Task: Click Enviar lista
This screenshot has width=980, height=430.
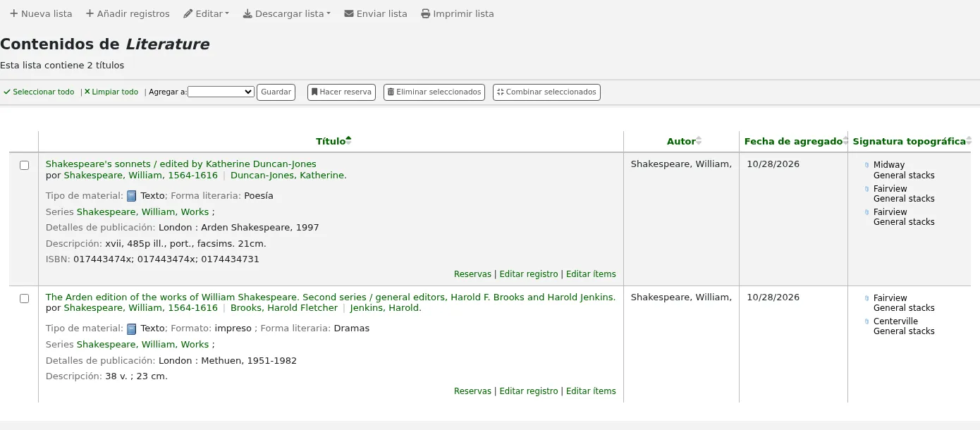Action: pos(376,13)
